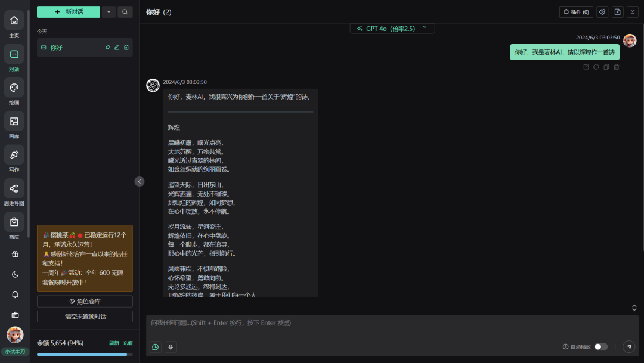Toggle the 自动播放 auto-play switch
The image size is (644, 363).
600,347
